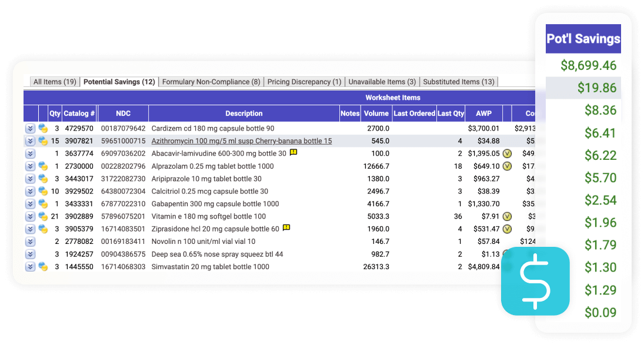Click the volume value 26313.3
The width and height of the screenshot is (644, 345).
point(376,267)
